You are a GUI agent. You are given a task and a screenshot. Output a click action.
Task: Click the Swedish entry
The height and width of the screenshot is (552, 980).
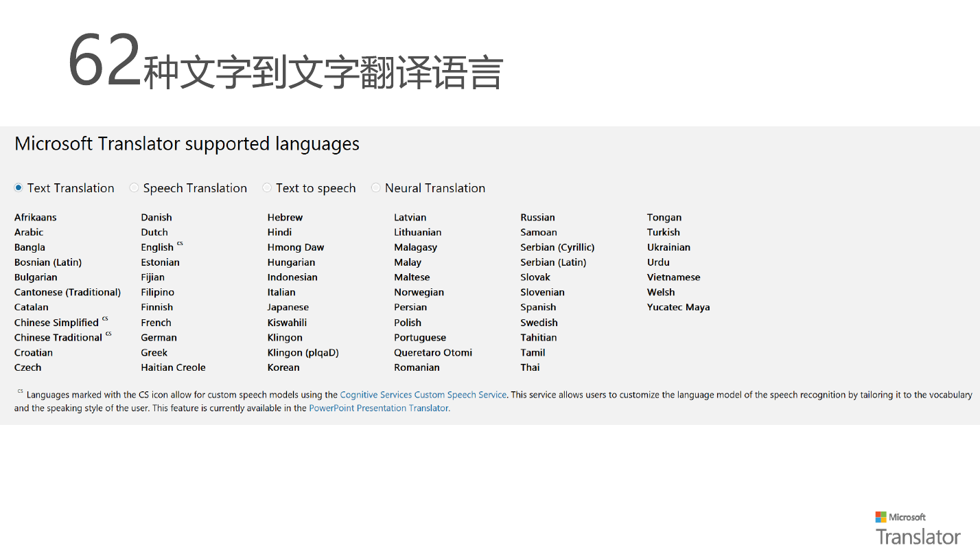tap(539, 323)
